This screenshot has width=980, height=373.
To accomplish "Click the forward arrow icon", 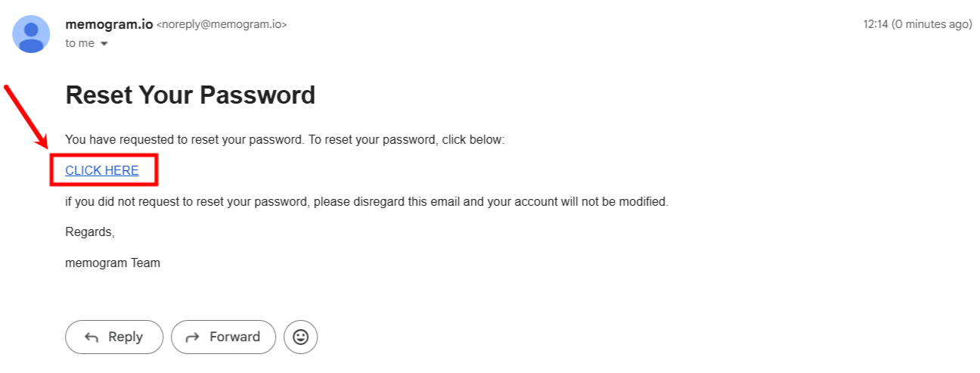I will (x=193, y=337).
